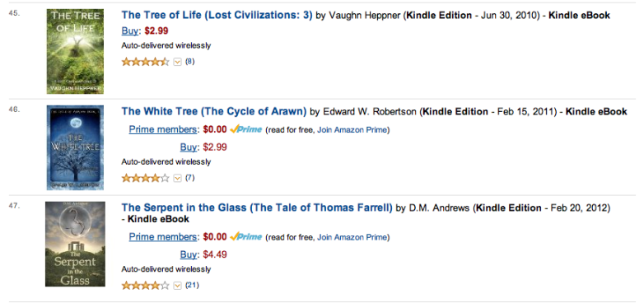Image resolution: width=644 pixels, height=303 pixels.
Task: Expand rating dropdown for The Serpent in the Glass
Action: point(177,286)
